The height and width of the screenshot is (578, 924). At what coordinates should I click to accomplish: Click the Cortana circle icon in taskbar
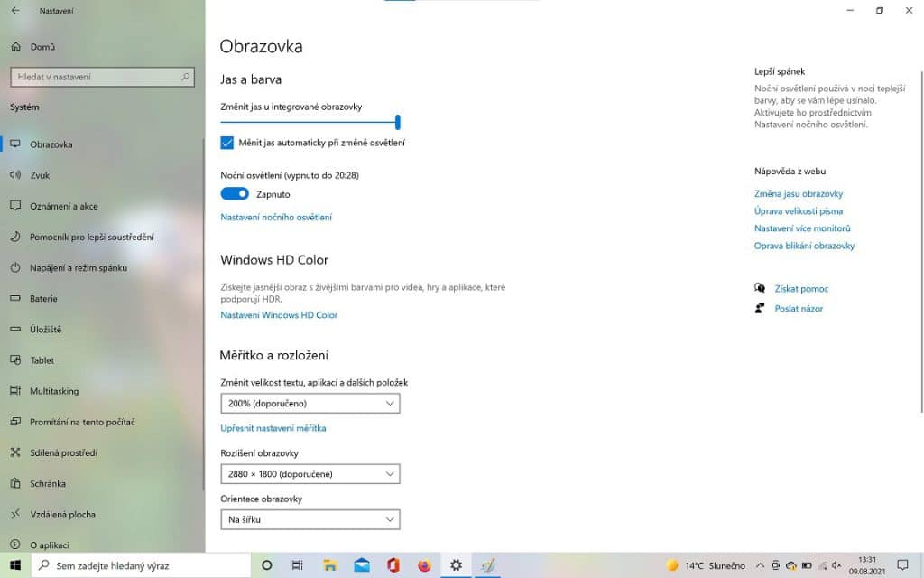266,565
